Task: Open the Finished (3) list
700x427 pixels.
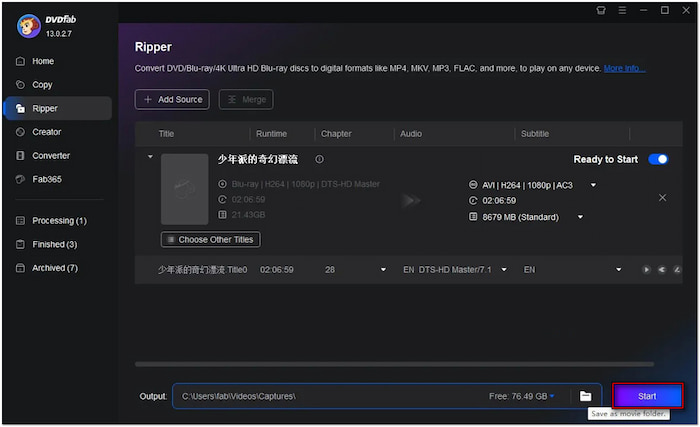Action: (x=54, y=244)
